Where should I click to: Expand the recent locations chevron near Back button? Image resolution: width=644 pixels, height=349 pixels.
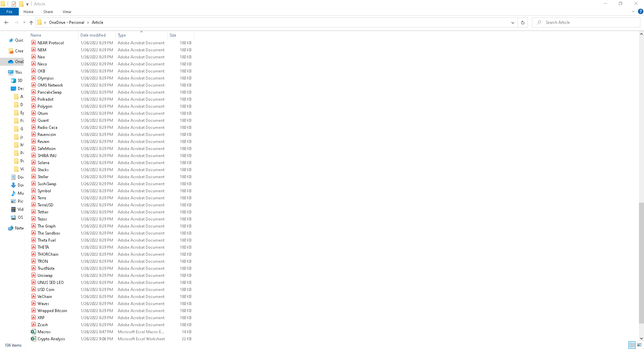coord(24,22)
